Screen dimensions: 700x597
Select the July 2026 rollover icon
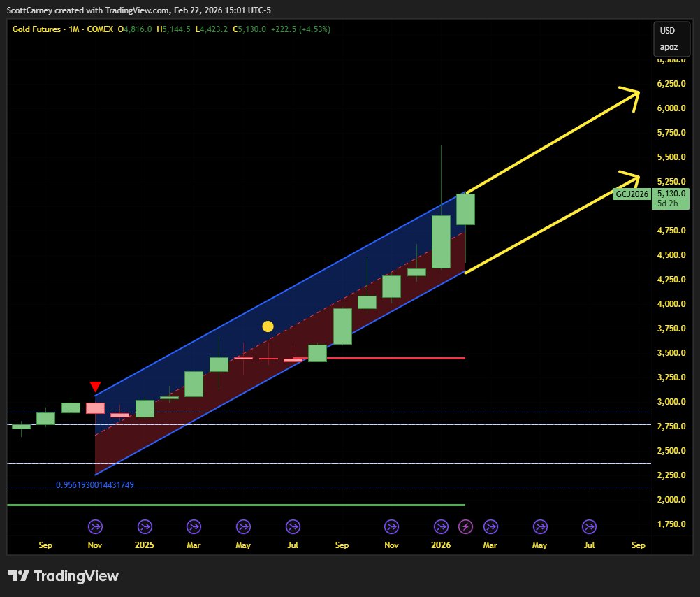[x=588, y=526]
